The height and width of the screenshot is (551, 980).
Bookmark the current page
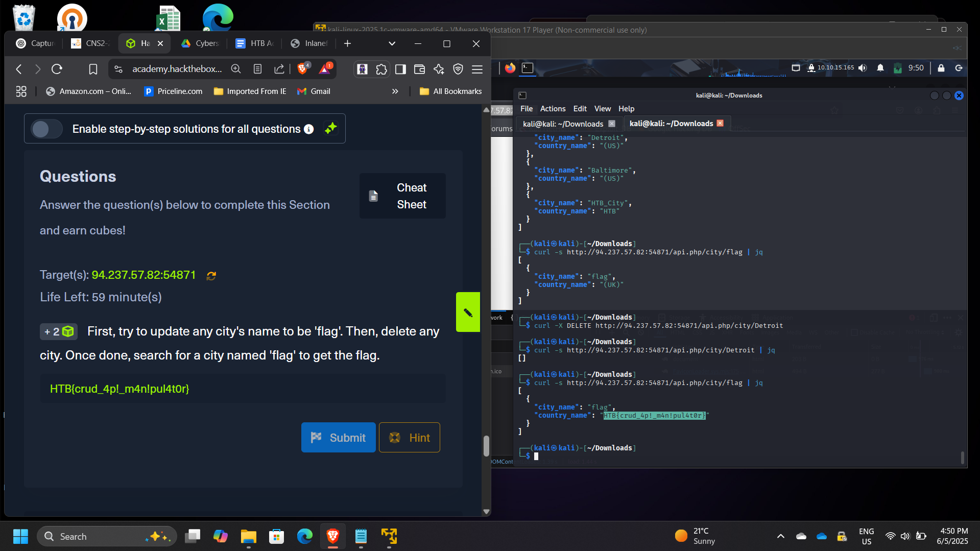click(93, 69)
